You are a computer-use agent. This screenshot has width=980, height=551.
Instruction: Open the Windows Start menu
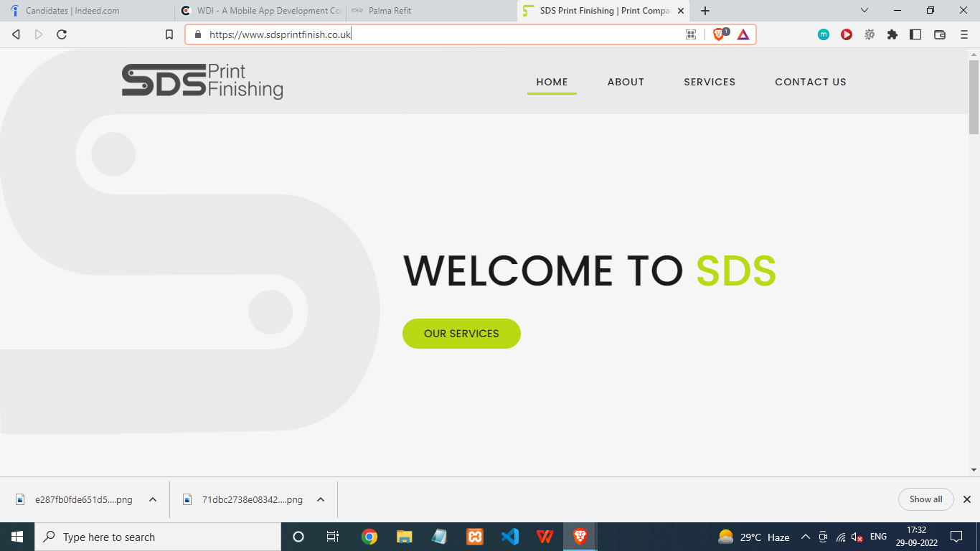(x=17, y=537)
